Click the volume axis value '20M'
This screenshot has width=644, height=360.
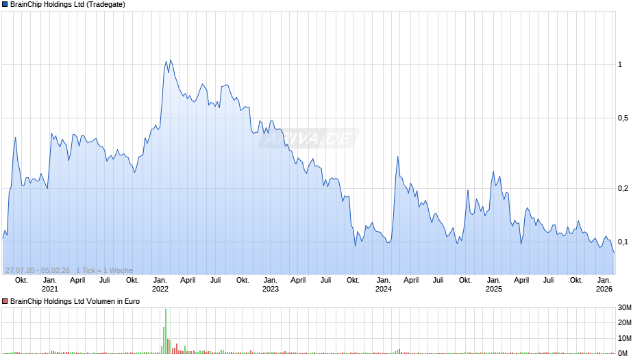pos(625,322)
